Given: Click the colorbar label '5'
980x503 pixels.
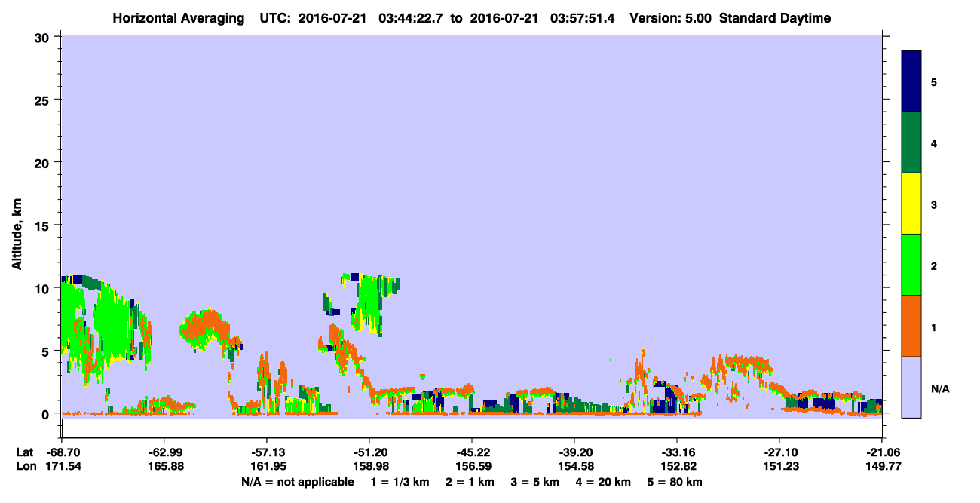Looking at the screenshot, I should 934,82.
